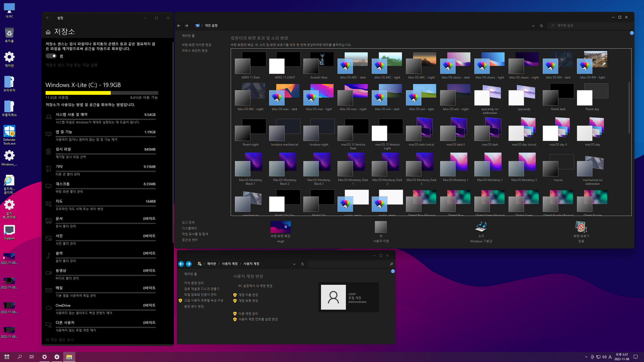644x362 pixels.
Task: Open 디스플레이 link under 참고 항목
Action: (189, 228)
